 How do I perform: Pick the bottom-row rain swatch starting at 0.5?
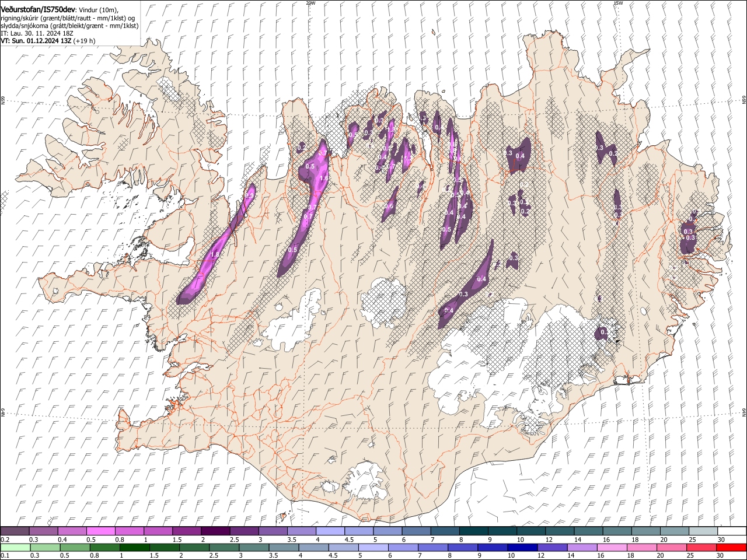[75, 547]
